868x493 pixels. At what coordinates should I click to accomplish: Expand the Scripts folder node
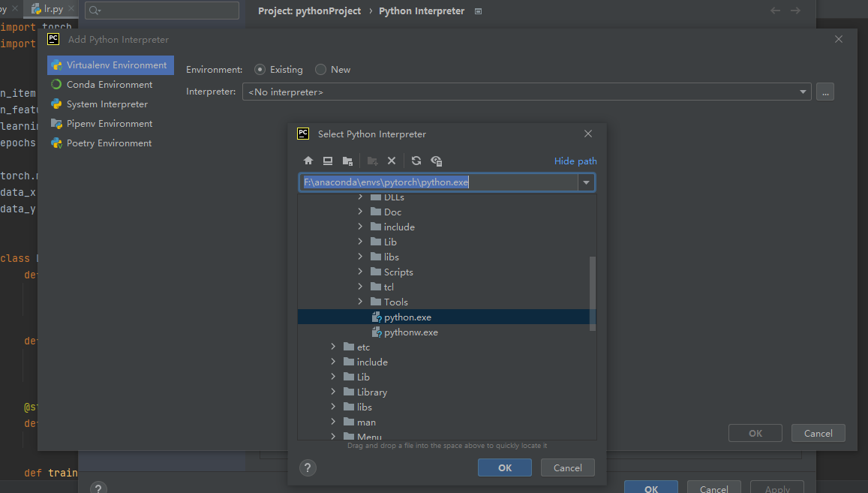click(360, 272)
